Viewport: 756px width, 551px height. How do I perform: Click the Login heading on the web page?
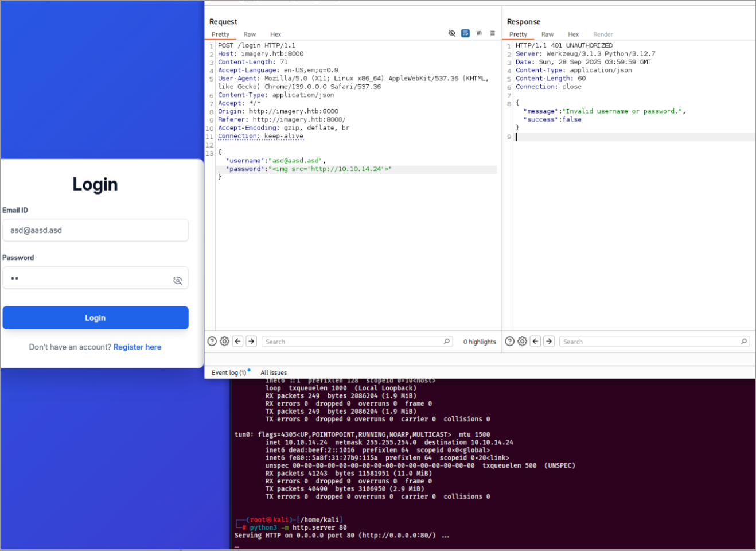pos(95,184)
